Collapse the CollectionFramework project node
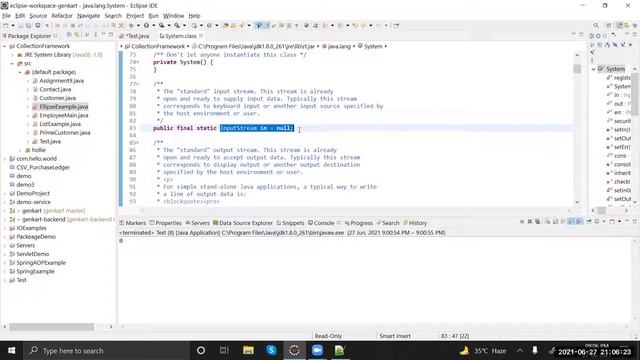Screen dimensions: 640x360 click(x=4, y=46)
